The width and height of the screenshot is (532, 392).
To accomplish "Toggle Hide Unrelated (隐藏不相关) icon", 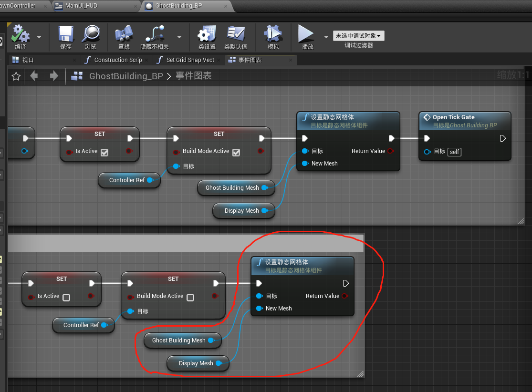I will (x=155, y=34).
